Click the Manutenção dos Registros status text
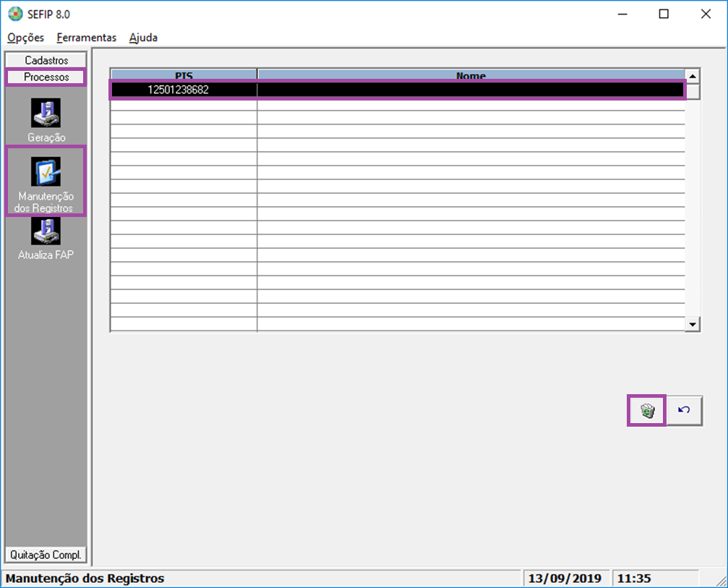Image resolution: width=728 pixels, height=588 pixels. (x=85, y=579)
